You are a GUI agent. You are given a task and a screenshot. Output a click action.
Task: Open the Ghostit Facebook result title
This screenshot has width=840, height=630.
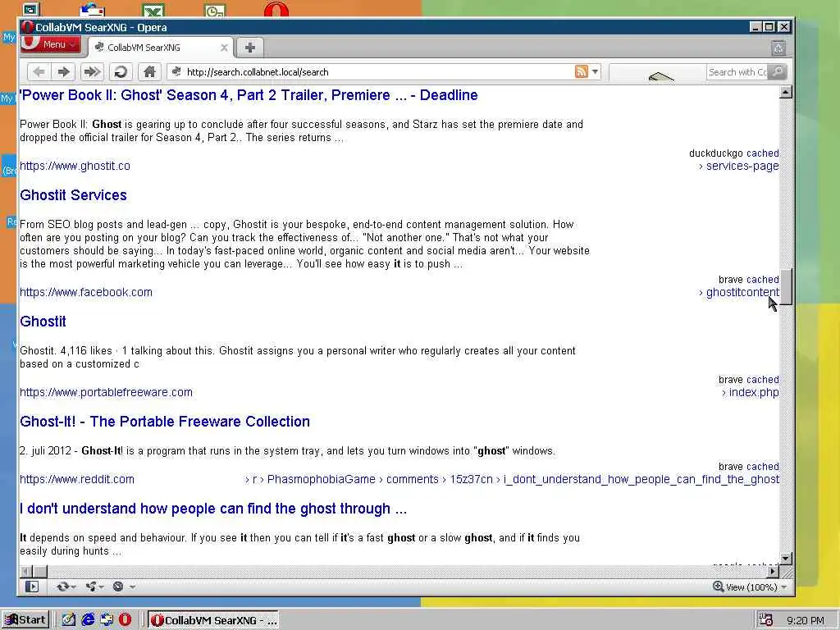tap(43, 322)
